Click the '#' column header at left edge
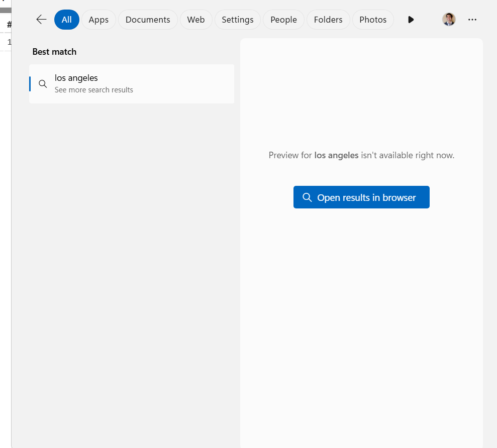This screenshot has height=448, width=497. point(9,24)
